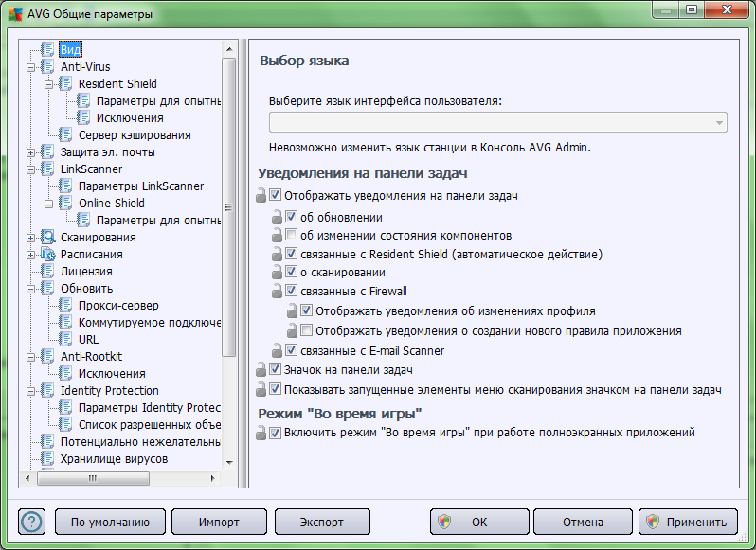This screenshot has height=550, width=756.
Task: Collapse the Anti-Virus tree node
Action: click(x=31, y=67)
